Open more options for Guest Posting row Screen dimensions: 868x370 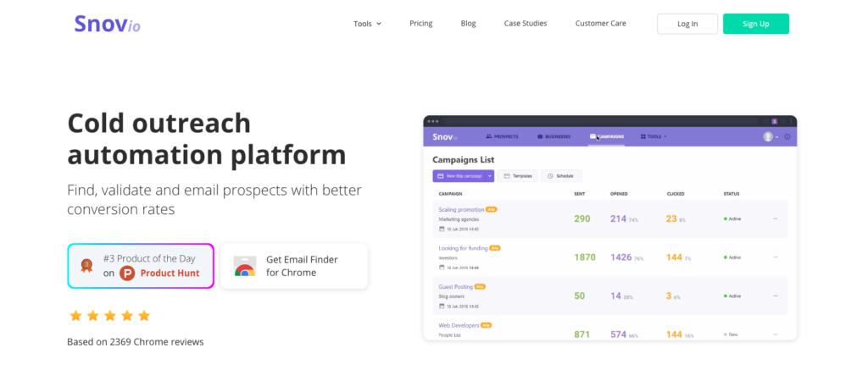click(776, 295)
